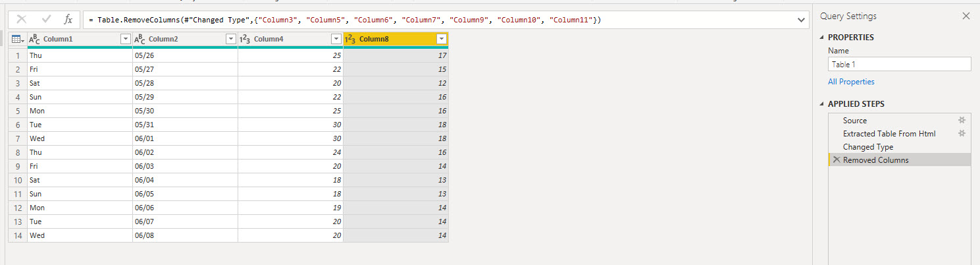Click the cell containing 05/31
Screen dimensions: 980x265
(x=185, y=125)
